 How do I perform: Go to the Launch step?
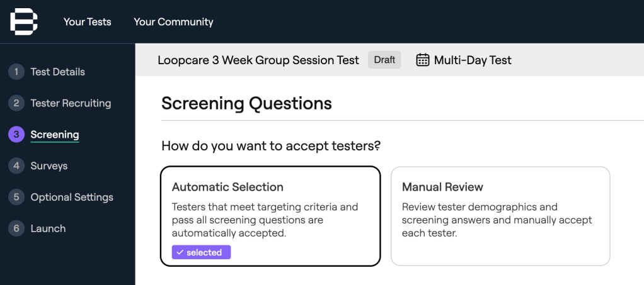tap(48, 229)
